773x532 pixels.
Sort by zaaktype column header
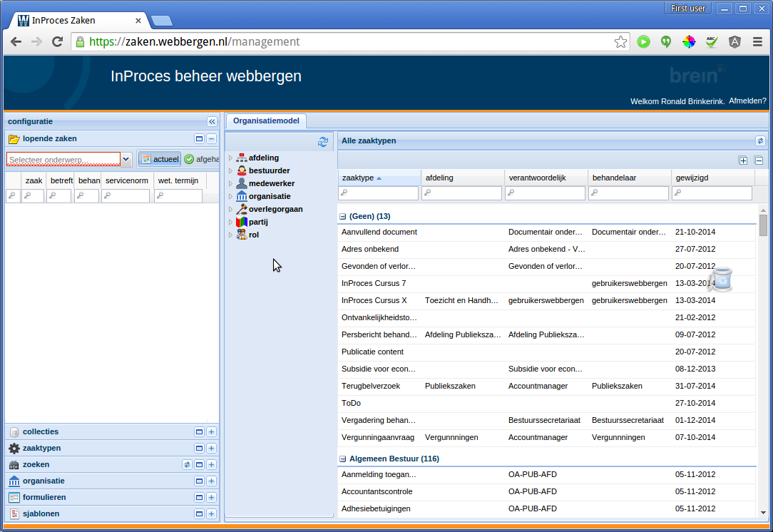click(379, 178)
